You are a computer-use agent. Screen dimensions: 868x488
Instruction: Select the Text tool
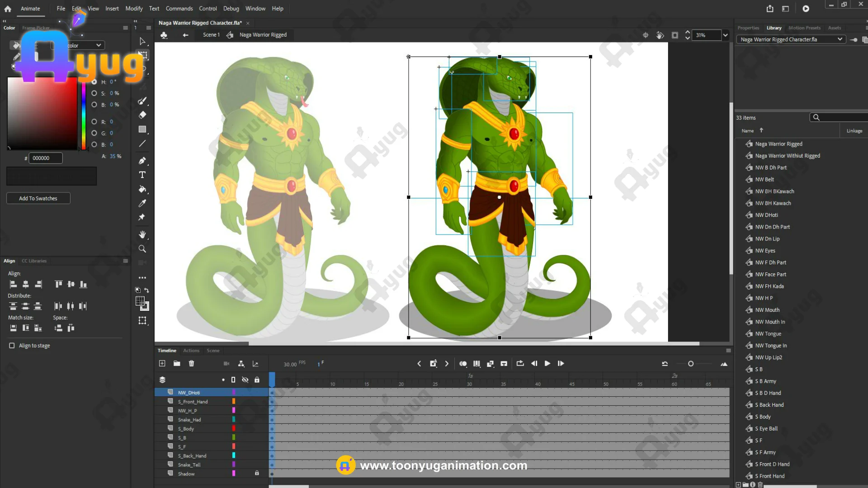[x=142, y=175]
